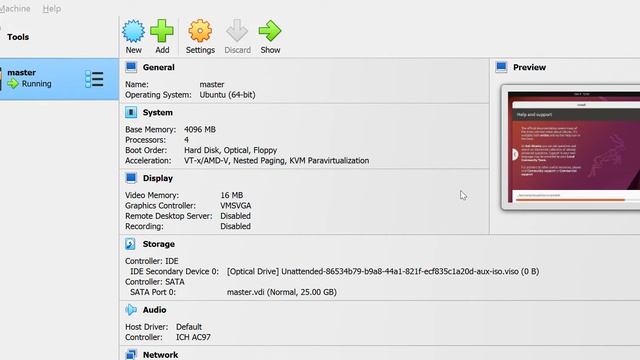Open the Audio section heading link
640x360 pixels.
(154, 310)
